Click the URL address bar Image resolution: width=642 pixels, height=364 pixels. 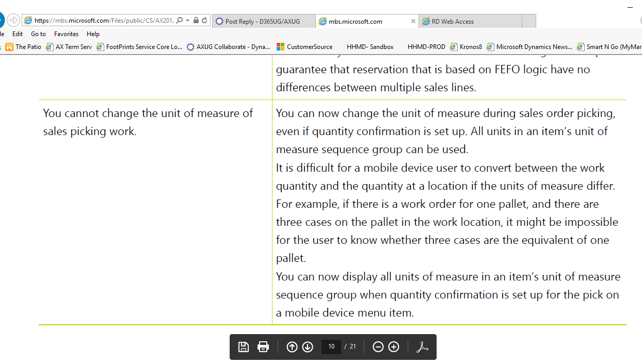point(103,21)
